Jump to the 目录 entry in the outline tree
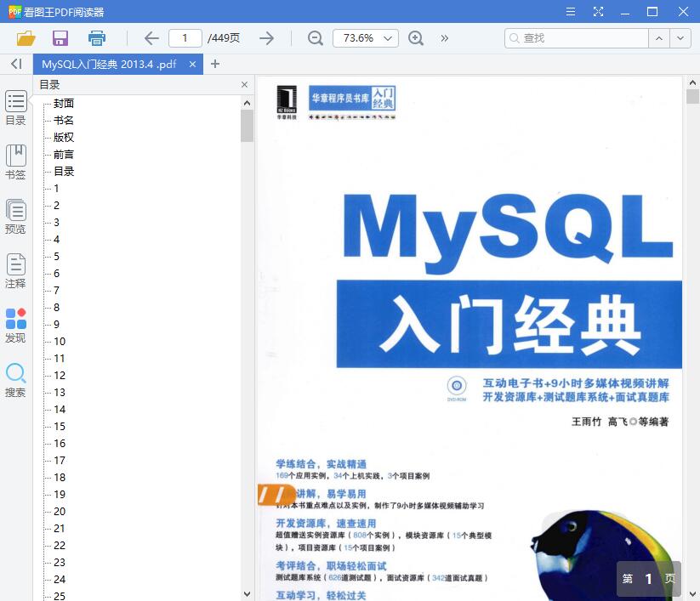Screen dimensions: 700x601 (x=64, y=172)
